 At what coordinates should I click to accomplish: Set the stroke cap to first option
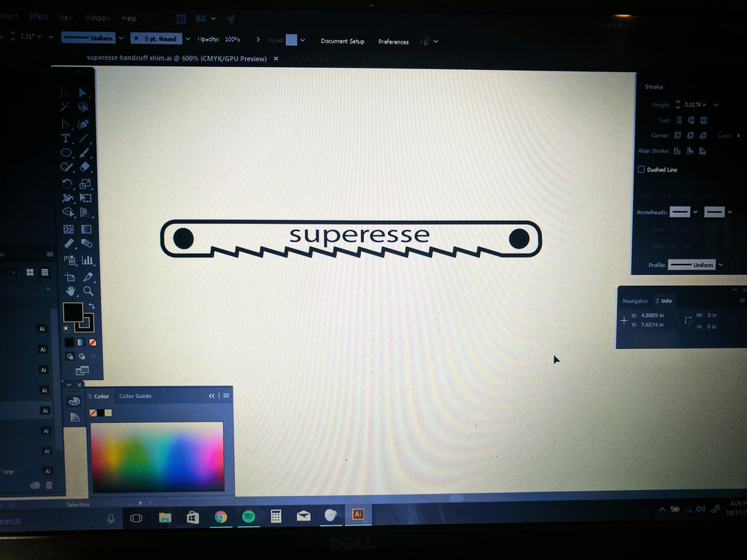pos(678,120)
